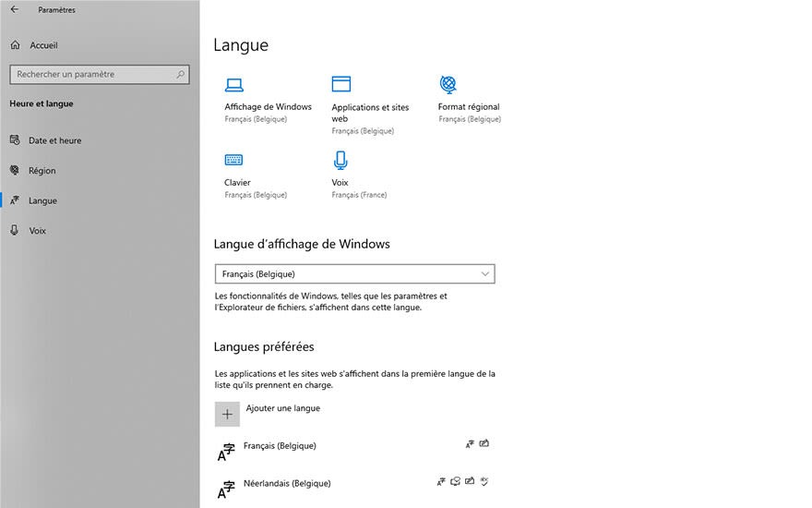This screenshot has height=508, width=812.
Task: Open Applications et sites web tile label
Action: click(370, 113)
